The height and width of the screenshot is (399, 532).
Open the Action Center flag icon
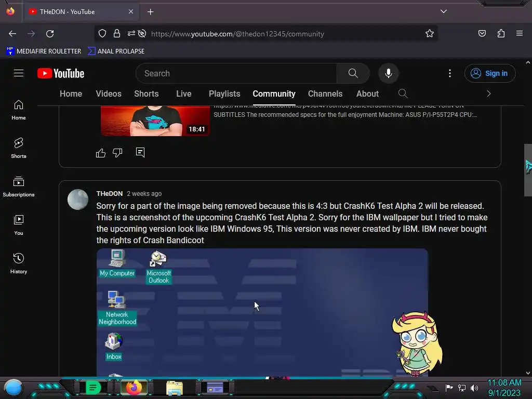click(449, 388)
